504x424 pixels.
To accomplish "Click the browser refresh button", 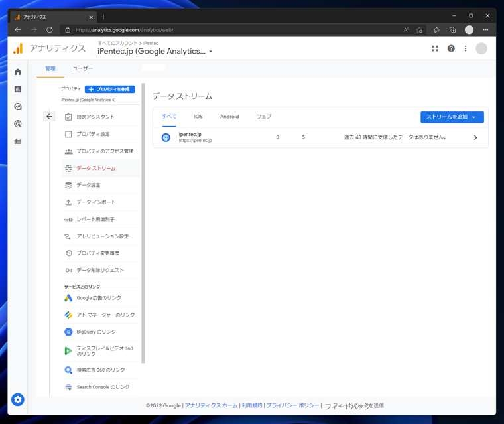I will pyautogui.click(x=50, y=30).
